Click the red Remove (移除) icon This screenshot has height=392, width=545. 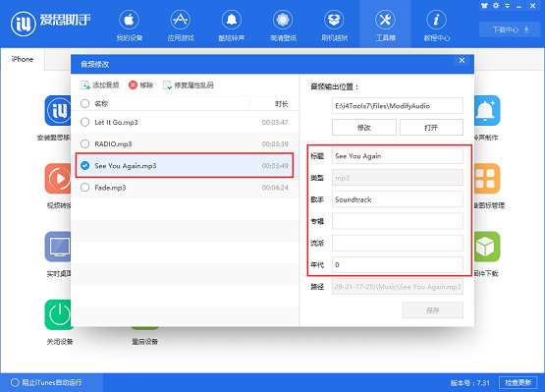tap(133, 84)
